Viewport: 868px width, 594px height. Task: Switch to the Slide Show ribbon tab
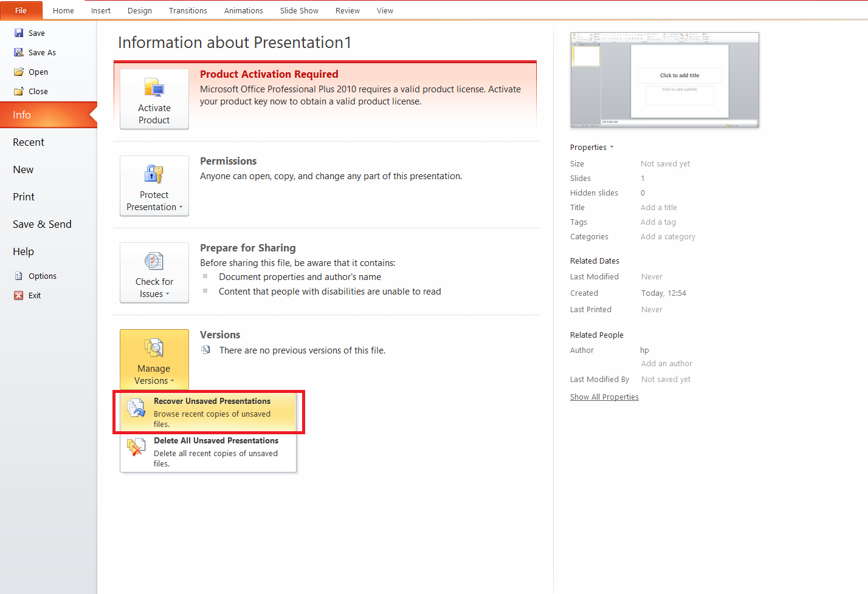299,10
